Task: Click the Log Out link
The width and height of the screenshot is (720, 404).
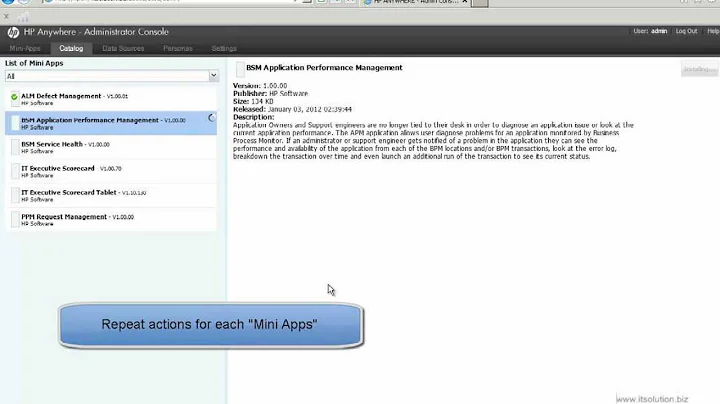Action: click(x=686, y=31)
